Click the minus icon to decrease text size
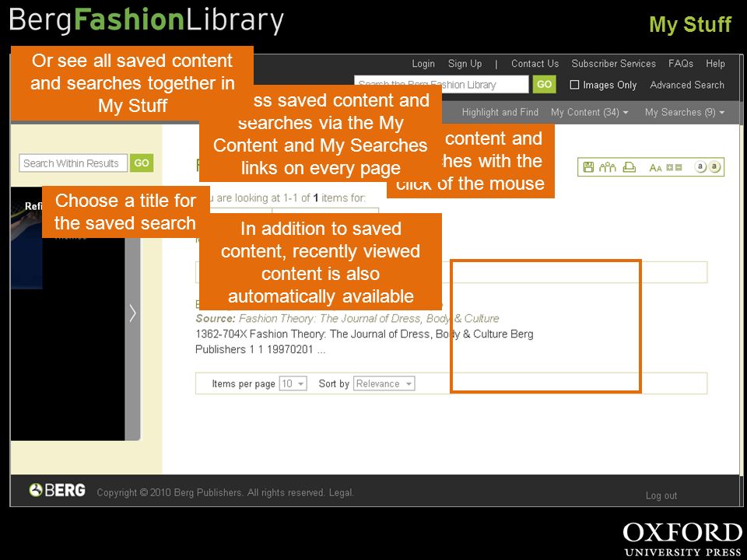This screenshot has height=560, width=747. click(x=679, y=168)
